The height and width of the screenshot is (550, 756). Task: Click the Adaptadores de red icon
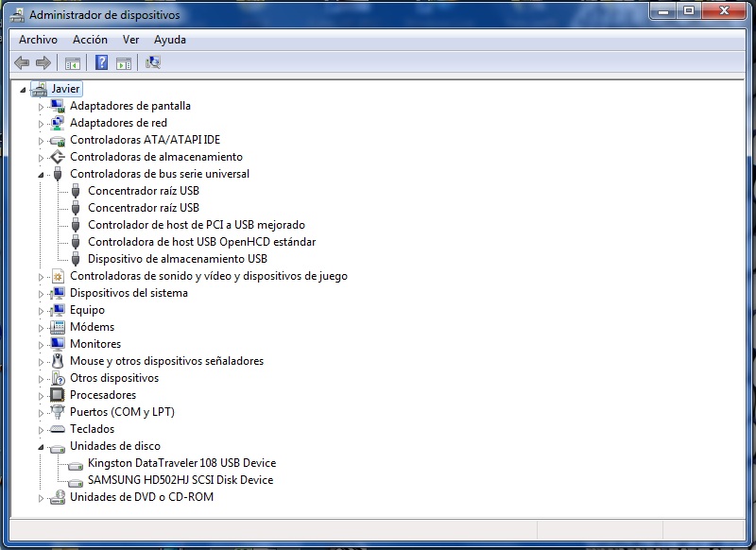(58, 123)
